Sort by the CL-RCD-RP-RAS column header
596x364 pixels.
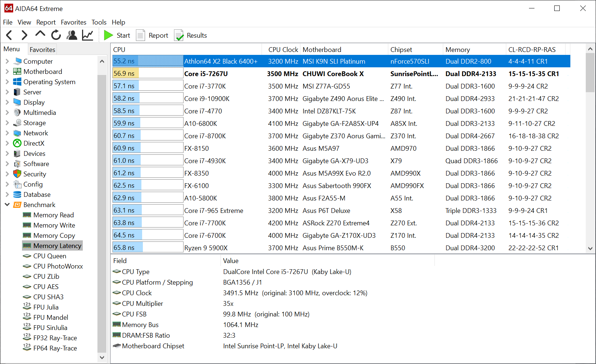coord(536,49)
